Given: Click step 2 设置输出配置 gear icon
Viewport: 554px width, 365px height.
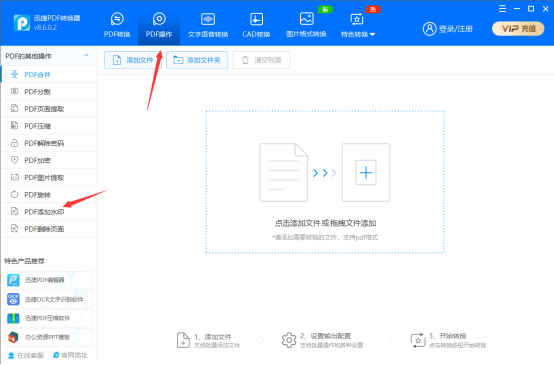Looking at the screenshot, I should pos(289,340).
